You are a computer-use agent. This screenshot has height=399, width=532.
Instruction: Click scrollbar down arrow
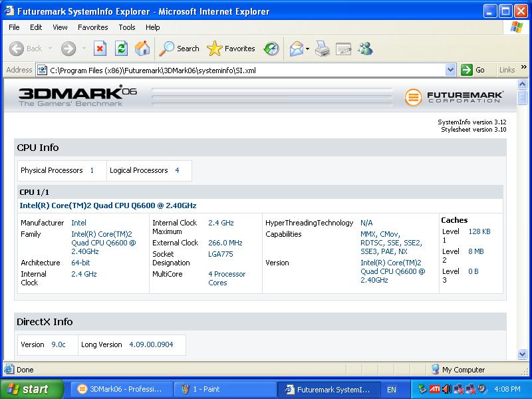(x=522, y=354)
